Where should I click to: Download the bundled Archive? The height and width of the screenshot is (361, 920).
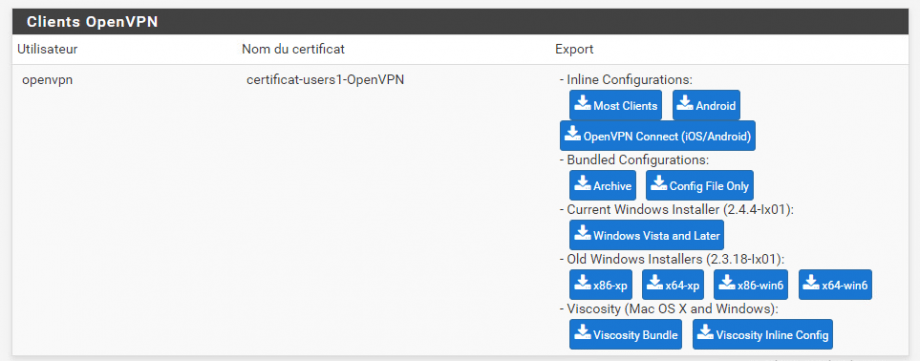pyautogui.click(x=603, y=185)
